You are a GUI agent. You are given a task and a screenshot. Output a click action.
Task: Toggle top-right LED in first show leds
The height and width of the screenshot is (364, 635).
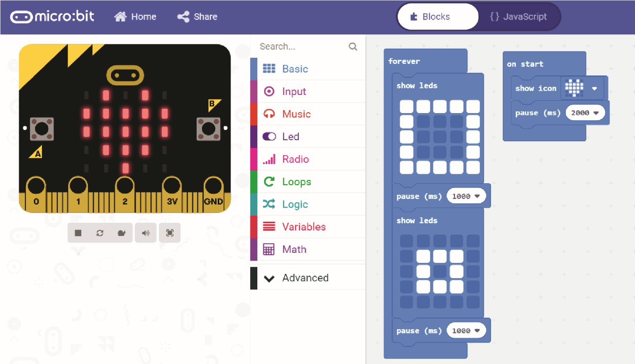click(473, 106)
